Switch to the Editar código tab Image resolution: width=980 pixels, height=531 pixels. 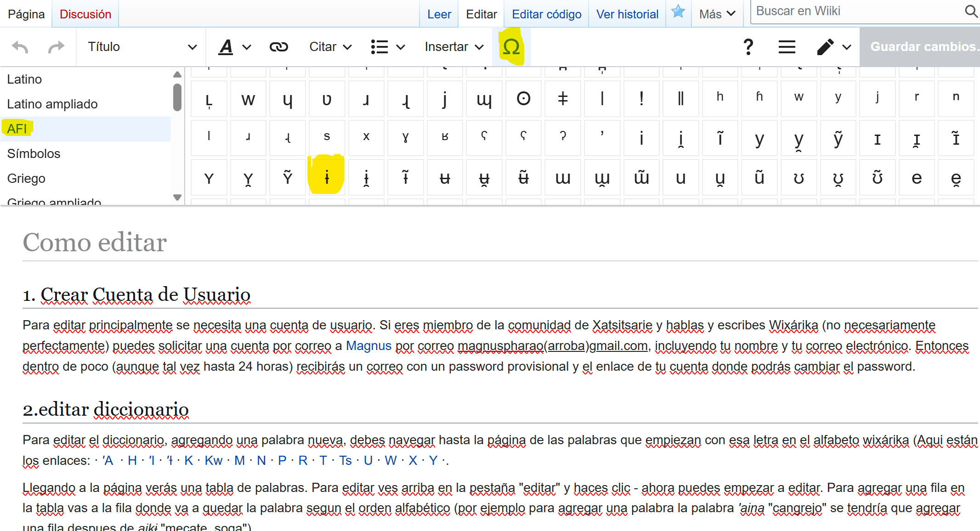tap(546, 14)
